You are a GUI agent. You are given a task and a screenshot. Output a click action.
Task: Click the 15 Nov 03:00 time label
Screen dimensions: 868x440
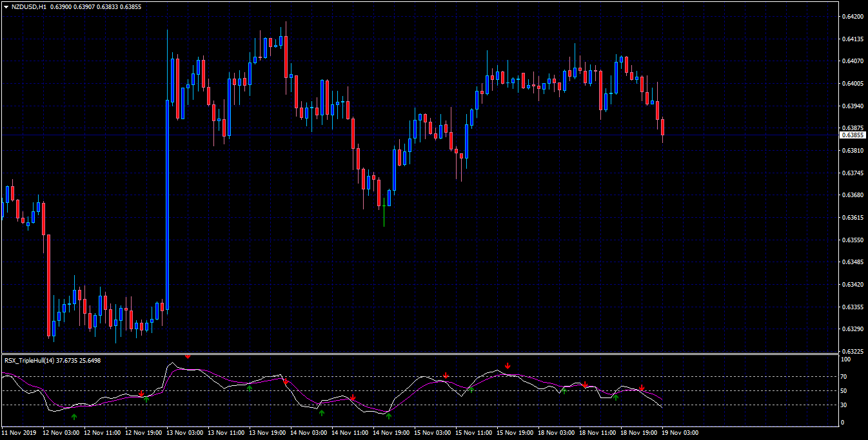[x=432, y=433]
